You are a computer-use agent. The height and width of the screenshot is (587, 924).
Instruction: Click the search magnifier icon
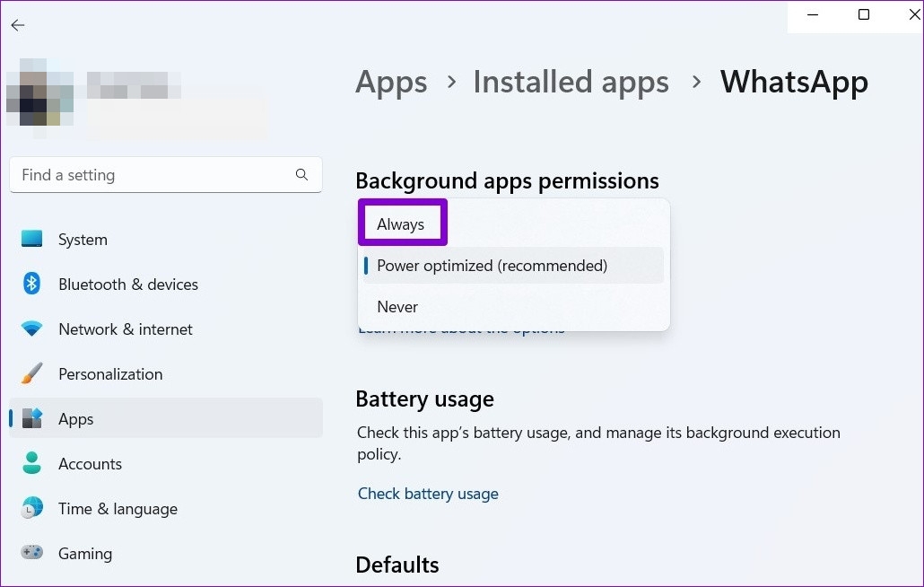coord(301,174)
